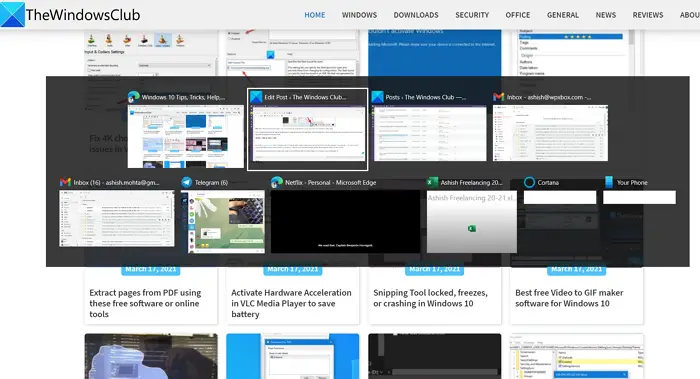Click 'Your Phone' window title text
The image size is (700, 379).
[632, 182]
